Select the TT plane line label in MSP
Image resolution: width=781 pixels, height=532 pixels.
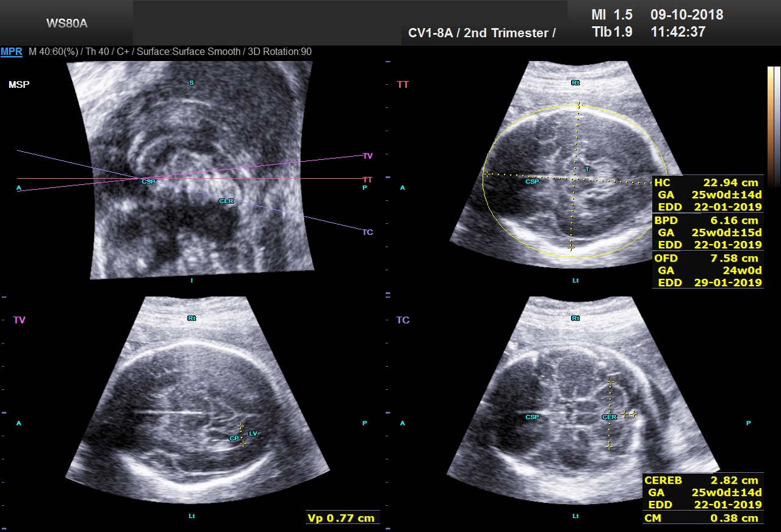coord(367,180)
